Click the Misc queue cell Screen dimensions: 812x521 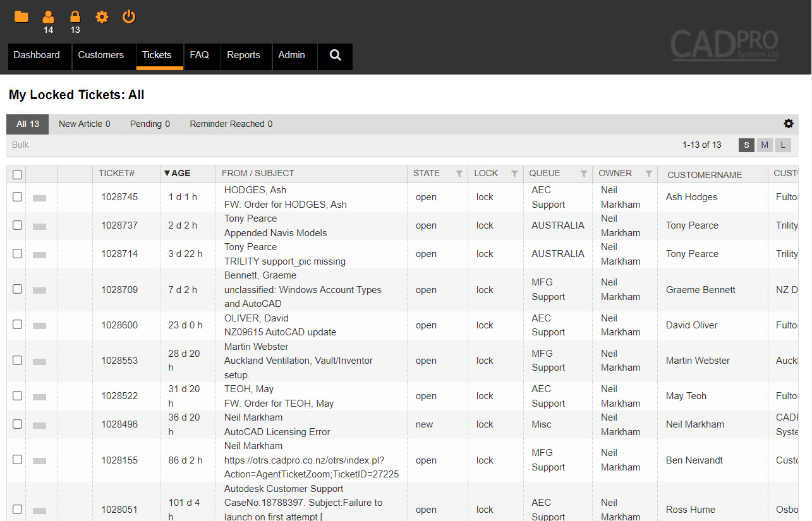click(x=542, y=424)
